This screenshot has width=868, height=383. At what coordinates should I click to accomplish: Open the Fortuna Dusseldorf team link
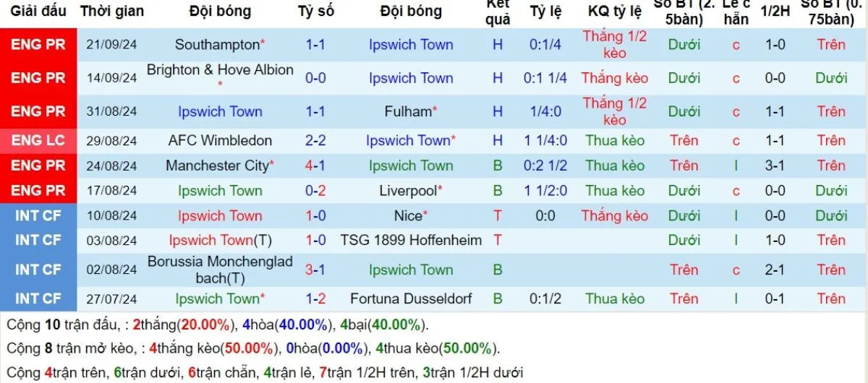tap(411, 298)
